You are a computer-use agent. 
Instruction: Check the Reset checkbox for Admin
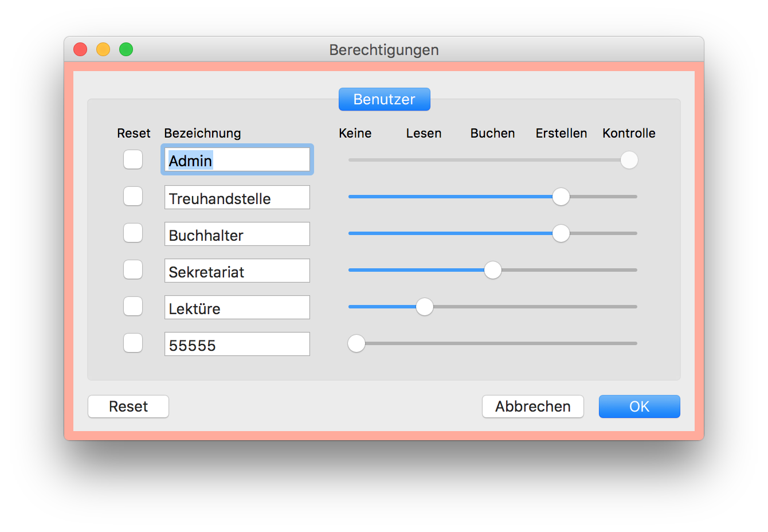coord(133,159)
